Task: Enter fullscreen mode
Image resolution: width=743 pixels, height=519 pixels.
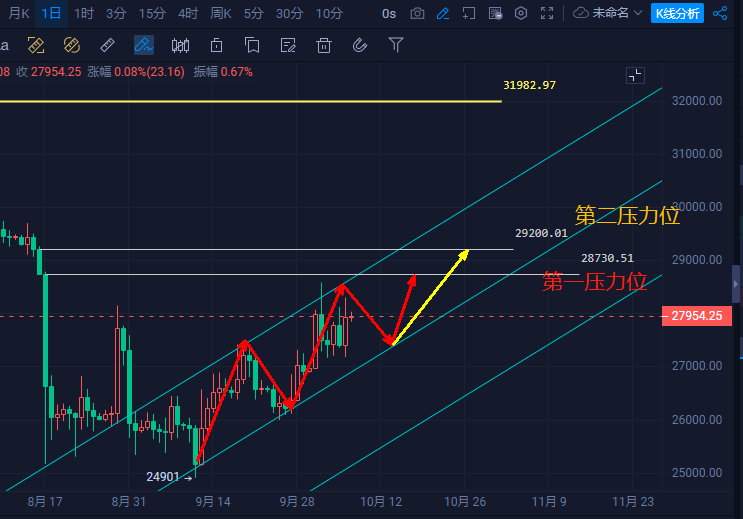Action: coord(547,13)
